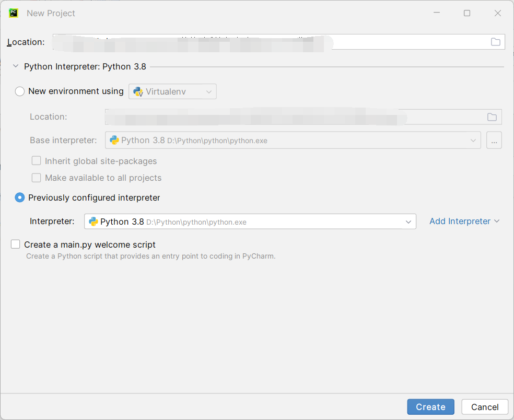This screenshot has width=514, height=420.
Task: Close the New Project dialog
Action: (x=497, y=13)
